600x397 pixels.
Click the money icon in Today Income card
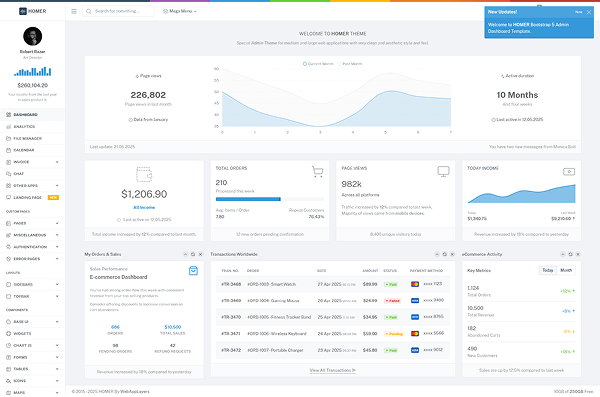tap(569, 172)
